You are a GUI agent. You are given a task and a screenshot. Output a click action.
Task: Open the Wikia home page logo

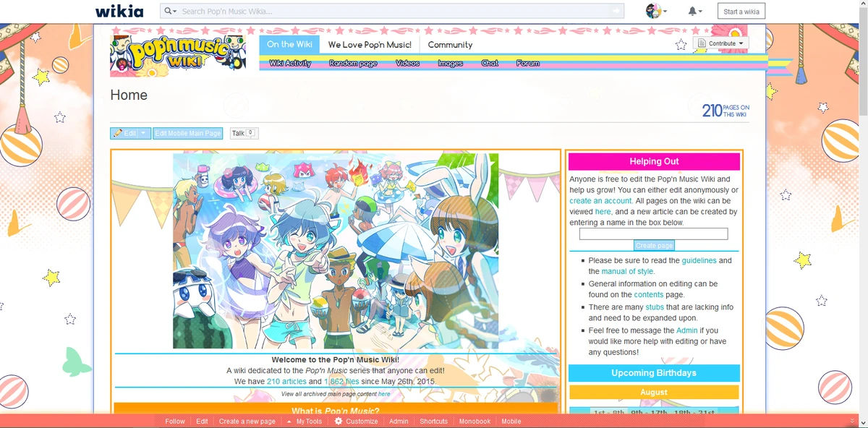point(119,11)
